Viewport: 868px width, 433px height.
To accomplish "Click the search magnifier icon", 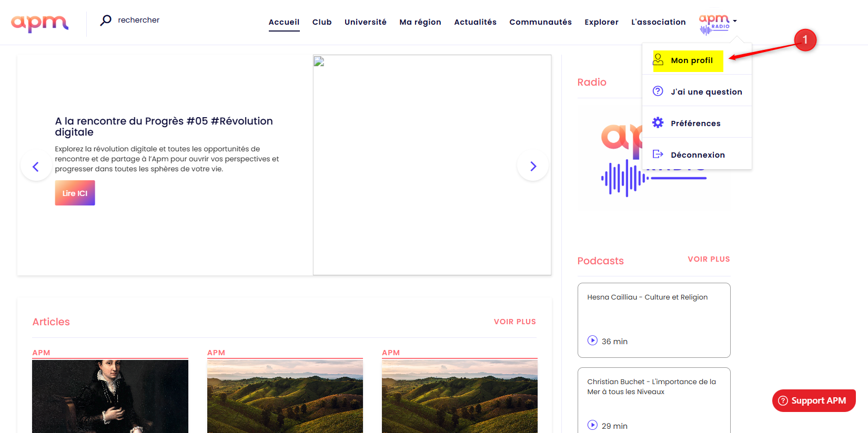I will click(x=106, y=20).
